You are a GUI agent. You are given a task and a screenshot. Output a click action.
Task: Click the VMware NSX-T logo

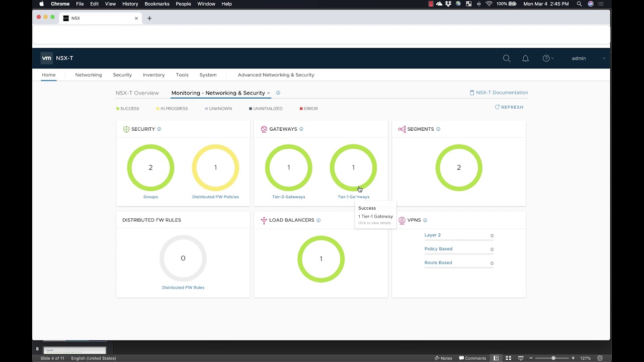pos(47,58)
